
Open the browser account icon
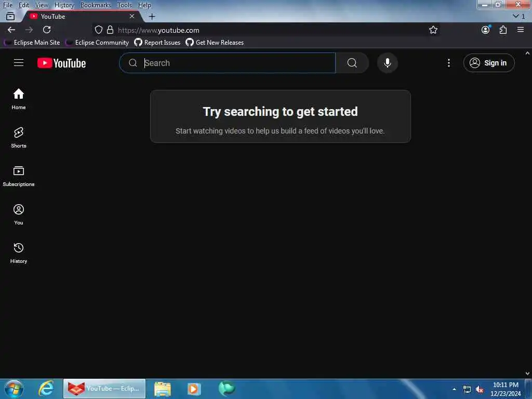[x=486, y=30]
